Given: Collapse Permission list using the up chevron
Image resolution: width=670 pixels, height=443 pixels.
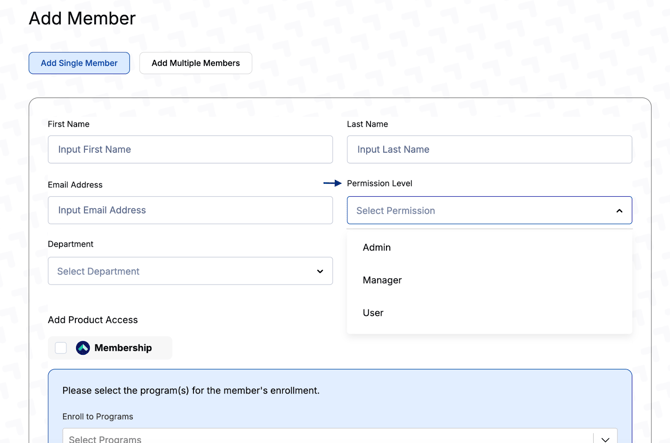Looking at the screenshot, I should coord(619,211).
